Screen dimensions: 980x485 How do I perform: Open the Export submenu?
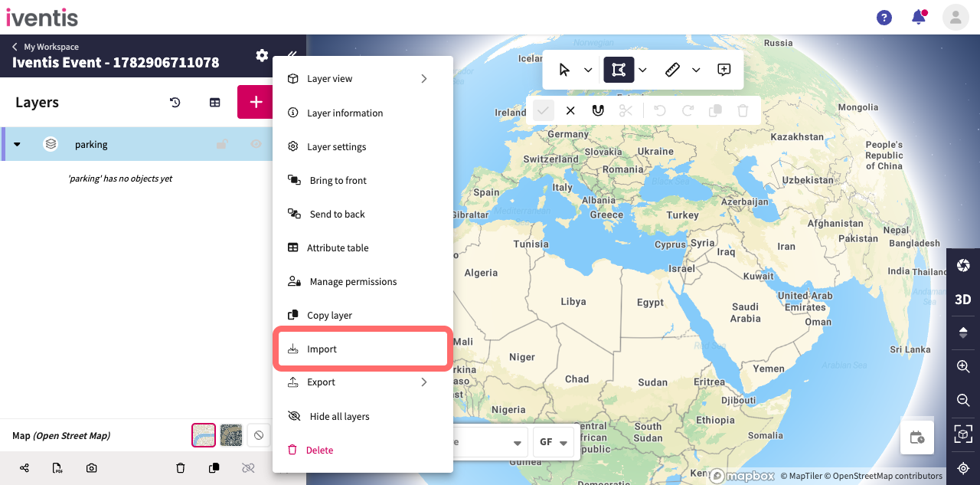point(363,382)
